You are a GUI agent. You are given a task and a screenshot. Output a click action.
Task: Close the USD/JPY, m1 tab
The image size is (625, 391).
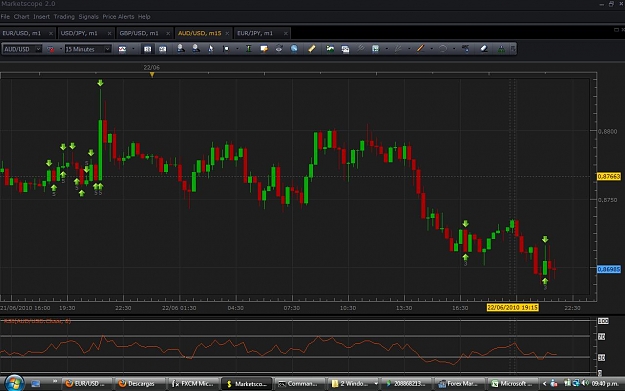pyautogui.click(x=109, y=33)
